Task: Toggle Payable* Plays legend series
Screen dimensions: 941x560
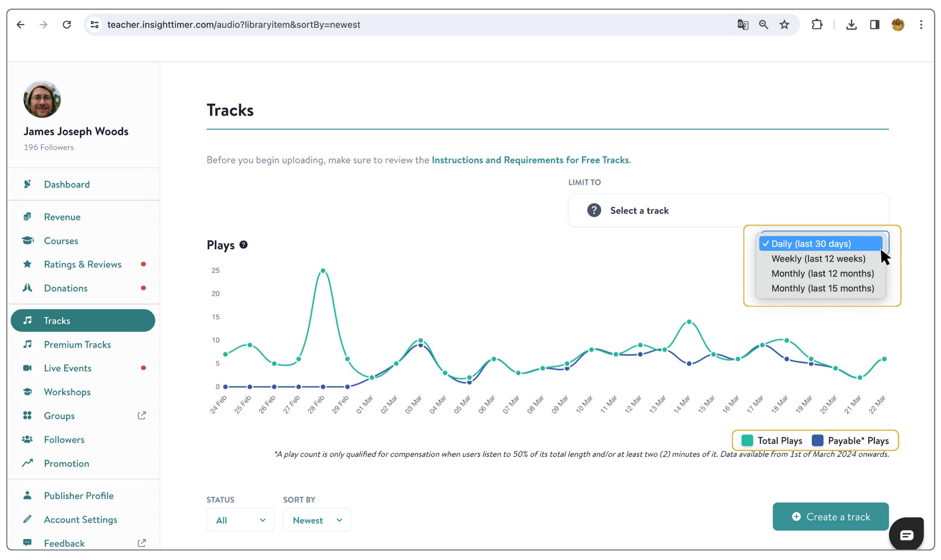Action: tap(850, 441)
